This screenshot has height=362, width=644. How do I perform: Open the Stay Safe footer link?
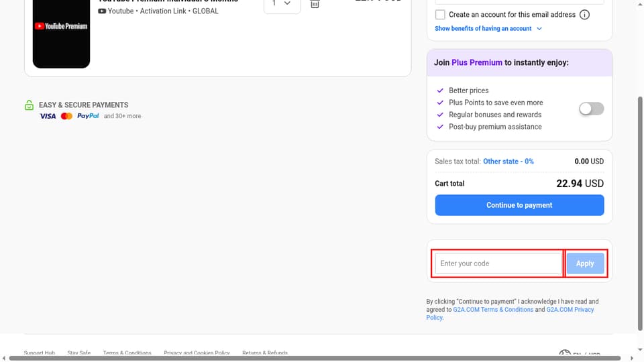click(79, 353)
